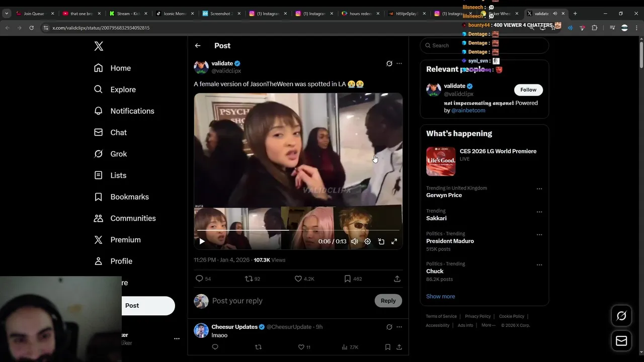Open account menu dots in sidebar
Screen dimensions: 644x362
tap(177, 339)
